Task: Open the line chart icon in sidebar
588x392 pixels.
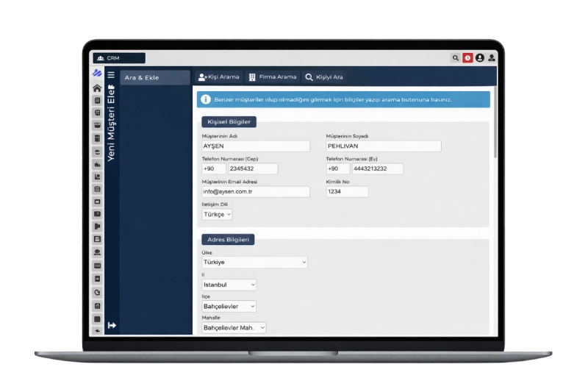Action: (97, 239)
